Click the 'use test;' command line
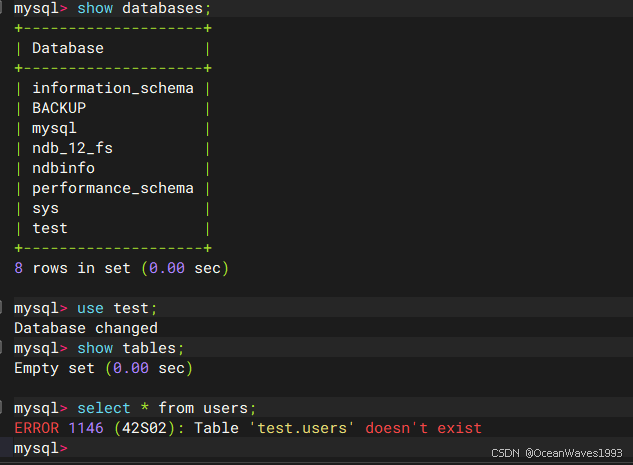Viewport: 633px width, 465px height. pos(86,308)
